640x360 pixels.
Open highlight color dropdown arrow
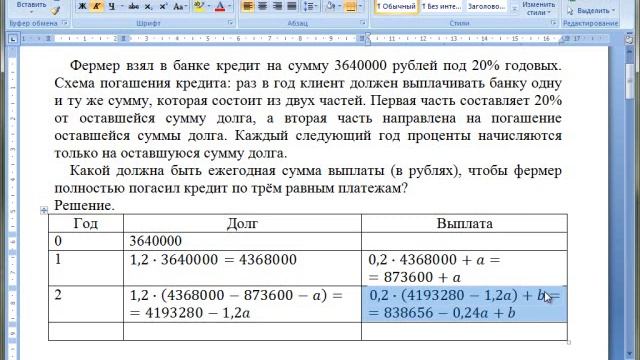coord(209,6)
